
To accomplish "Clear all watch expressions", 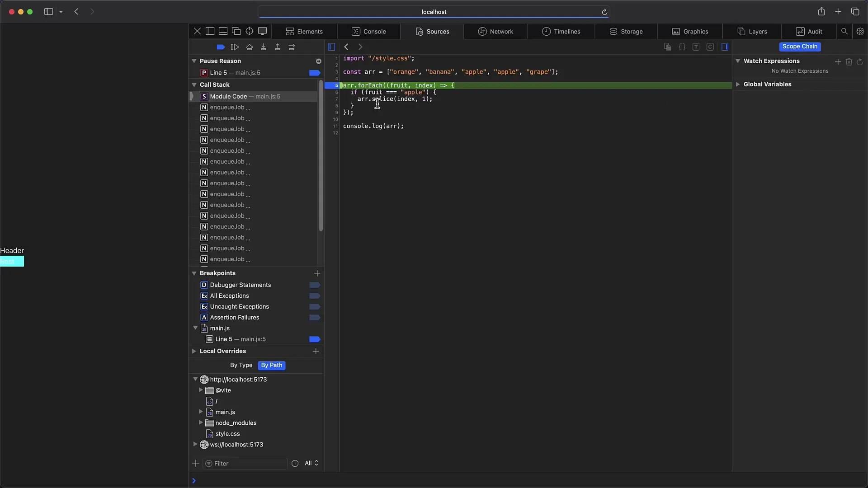I will [849, 61].
